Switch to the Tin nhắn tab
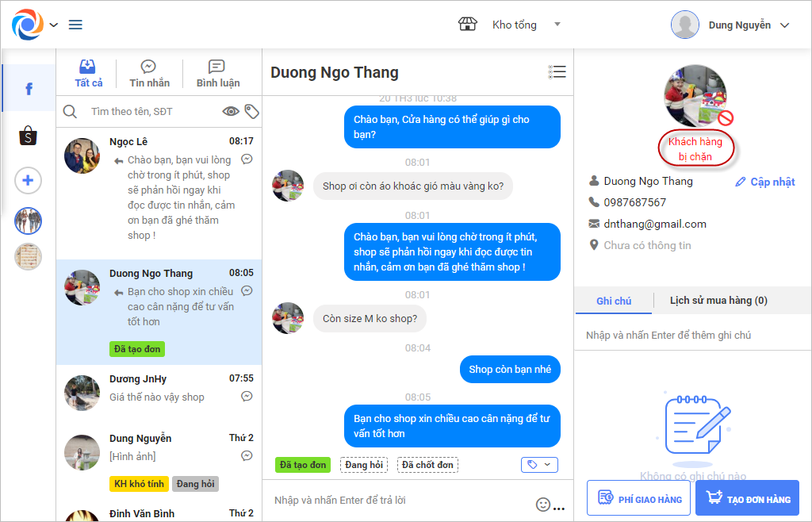Viewport: 812px width, 522px height. pos(149,74)
